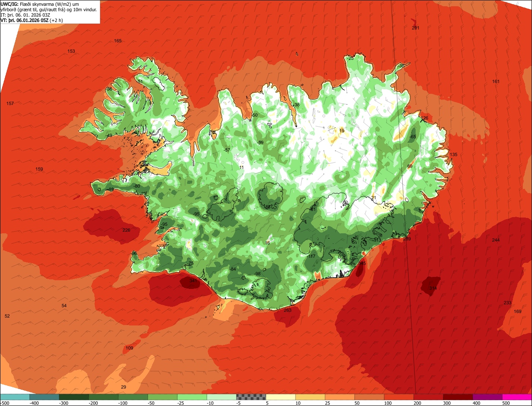
Task: Click the value -113 near the southeast coast
Action: [x=377, y=240]
